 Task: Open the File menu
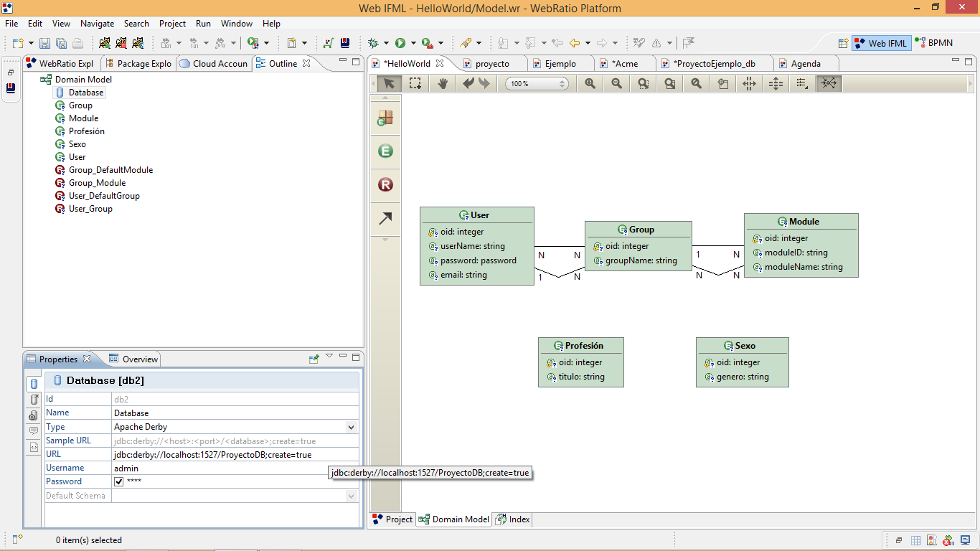point(11,24)
